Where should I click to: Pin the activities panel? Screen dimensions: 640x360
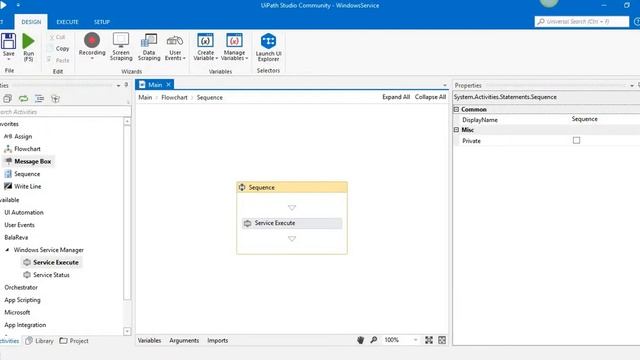coord(126,85)
